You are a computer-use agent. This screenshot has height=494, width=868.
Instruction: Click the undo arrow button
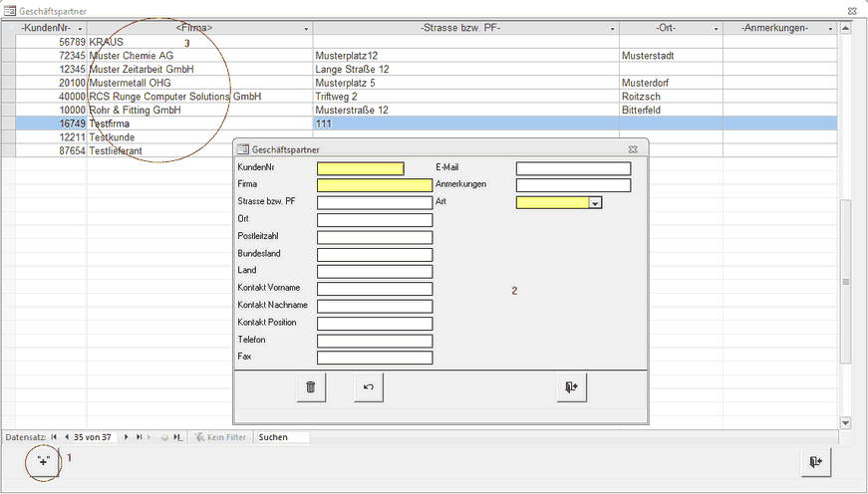[x=369, y=387]
